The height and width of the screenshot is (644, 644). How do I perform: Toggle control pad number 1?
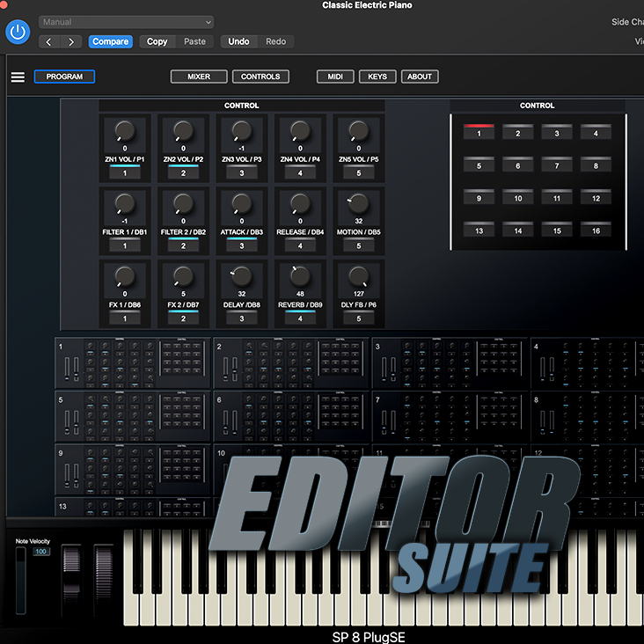click(x=479, y=132)
